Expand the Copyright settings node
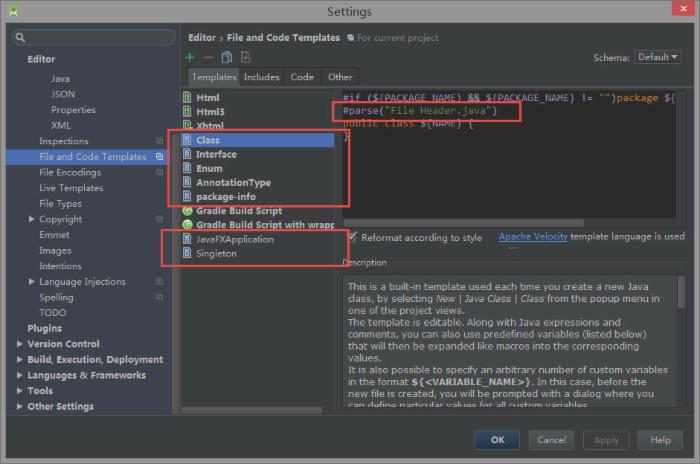Screen dimensions: 700x464 (x=32, y=219)
